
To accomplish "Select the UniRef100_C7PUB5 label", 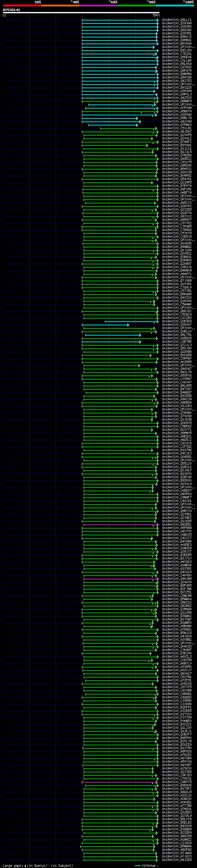I will pyautogui.click(x=176, y=226).
